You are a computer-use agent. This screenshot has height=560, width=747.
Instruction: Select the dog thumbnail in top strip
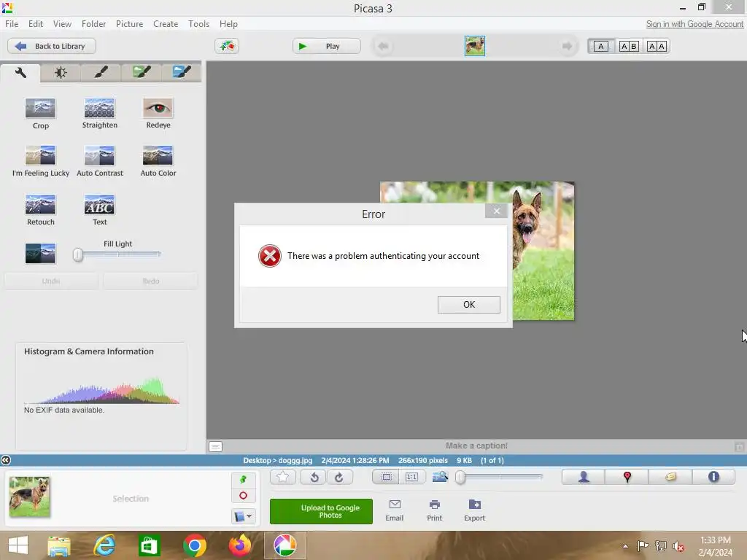475,46
